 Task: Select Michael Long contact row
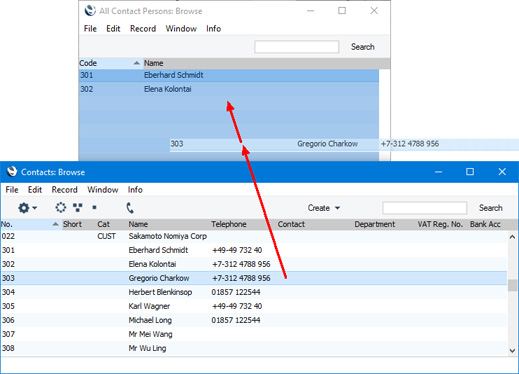click(254, 320)
